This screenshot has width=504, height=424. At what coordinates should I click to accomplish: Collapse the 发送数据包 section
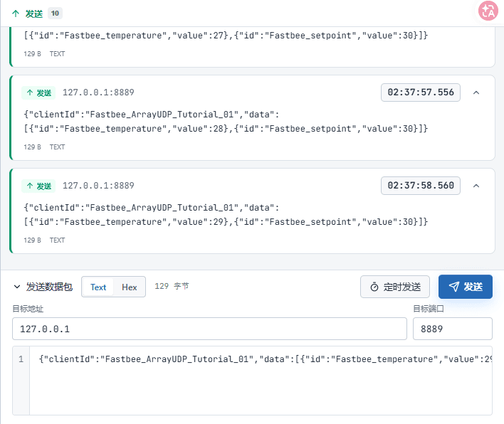tap(17, 287)
